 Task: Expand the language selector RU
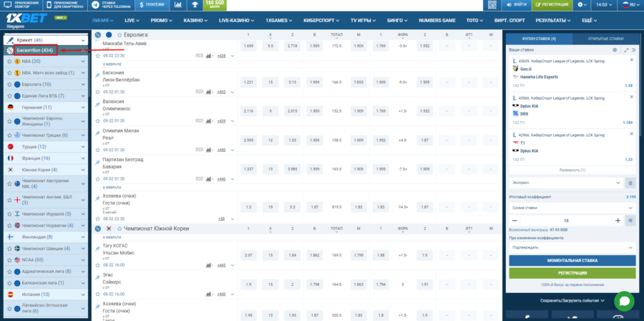(x=629, y=5)
